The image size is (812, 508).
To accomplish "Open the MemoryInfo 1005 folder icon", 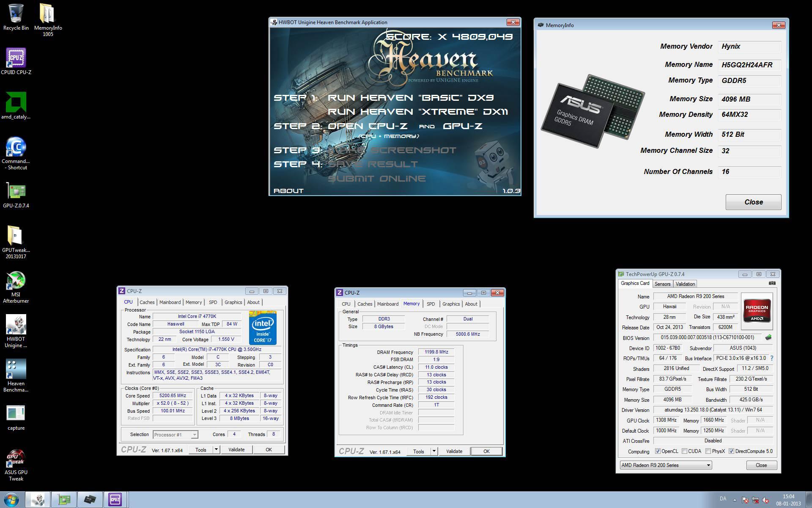I will [x=48, y=20].
